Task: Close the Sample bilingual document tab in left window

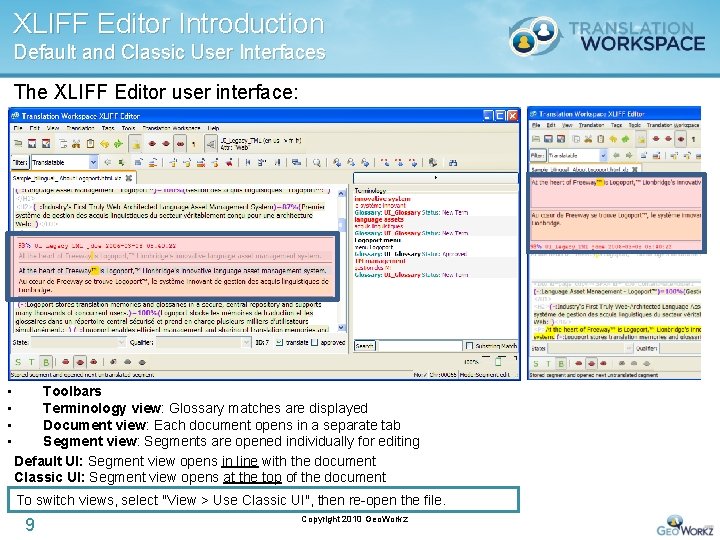Action: coord(129,177)
